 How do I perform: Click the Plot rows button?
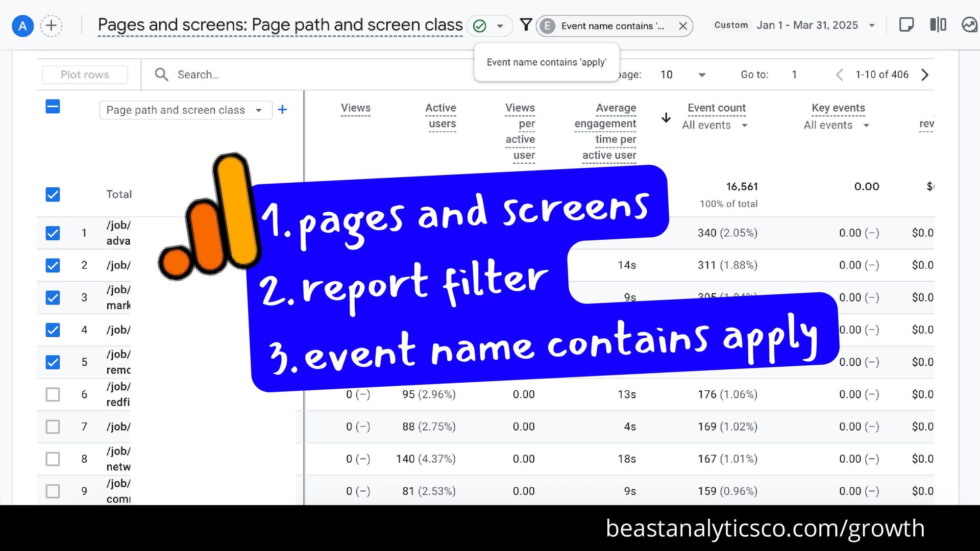coord(85,75)
